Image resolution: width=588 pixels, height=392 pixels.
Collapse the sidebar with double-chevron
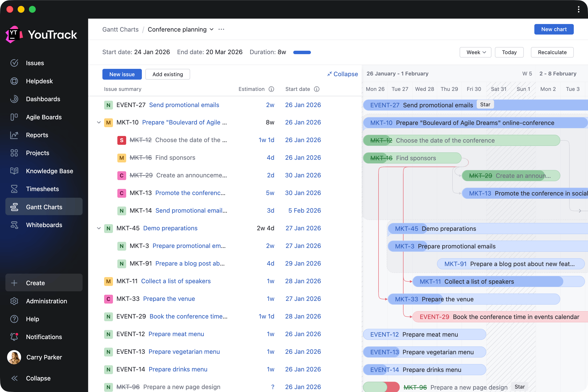tap(14, 378)
